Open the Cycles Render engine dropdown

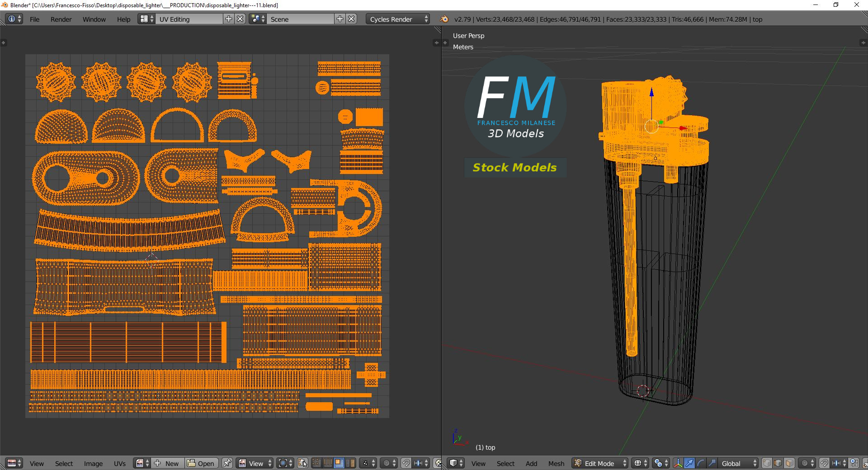pyautogui.click(x=398, y=19)
